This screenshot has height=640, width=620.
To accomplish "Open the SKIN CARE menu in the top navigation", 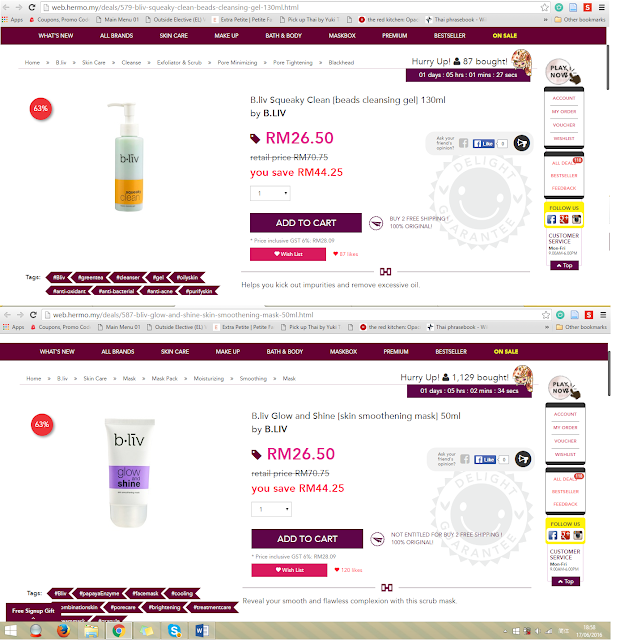I will [x=173, y=36].
